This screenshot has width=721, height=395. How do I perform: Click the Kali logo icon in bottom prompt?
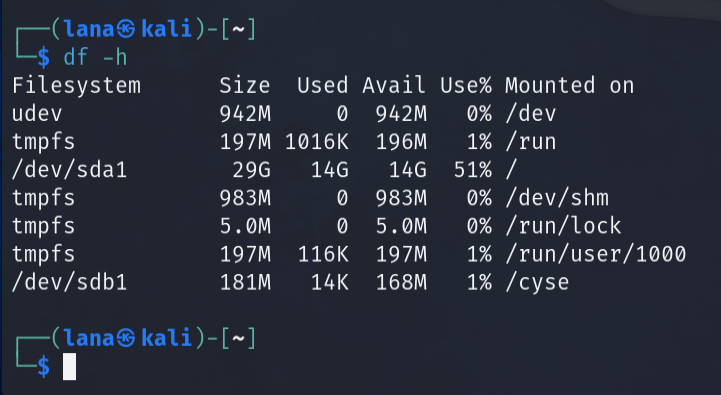[126, 339]
